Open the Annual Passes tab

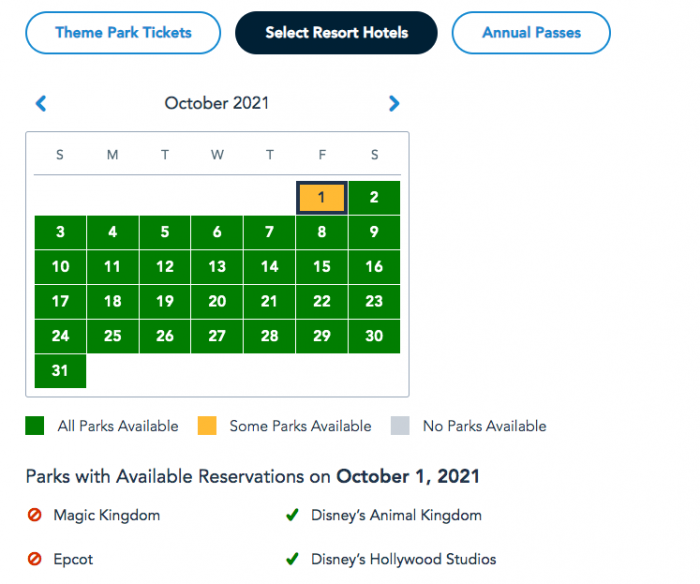[x=531, y=33]
